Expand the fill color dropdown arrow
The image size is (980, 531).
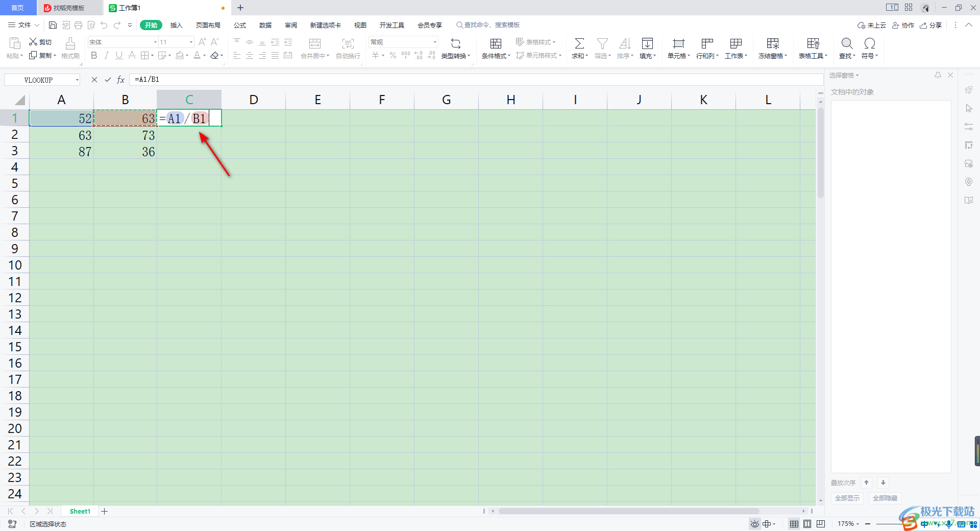click(187, 56)
